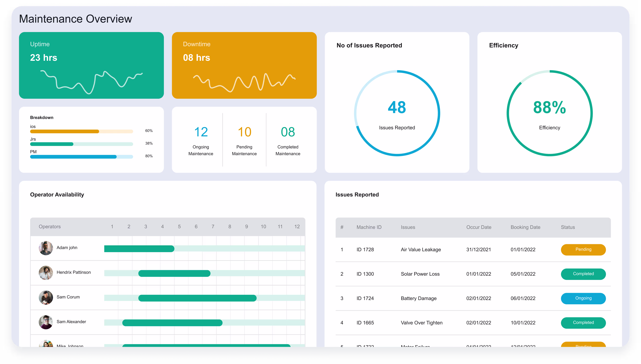The image size is (641, 364).
Task: Click the 60% value for ios
Action: click(x=149, y=131)
